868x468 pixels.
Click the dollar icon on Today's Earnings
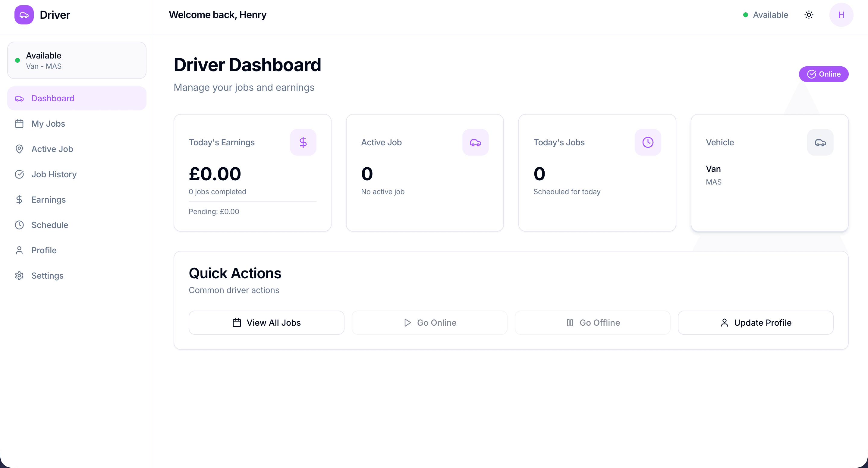point(303,142)
